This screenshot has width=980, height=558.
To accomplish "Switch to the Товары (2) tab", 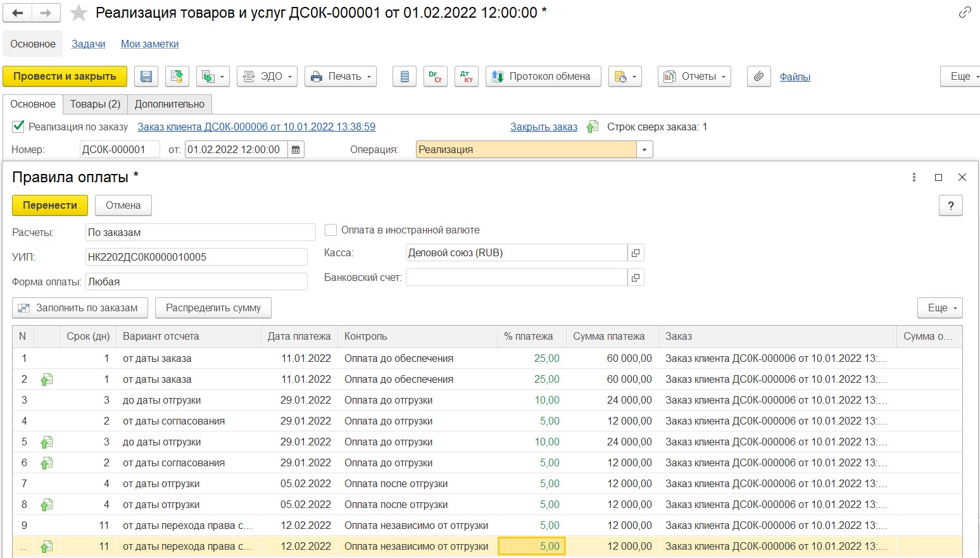I will click(95, 104).
